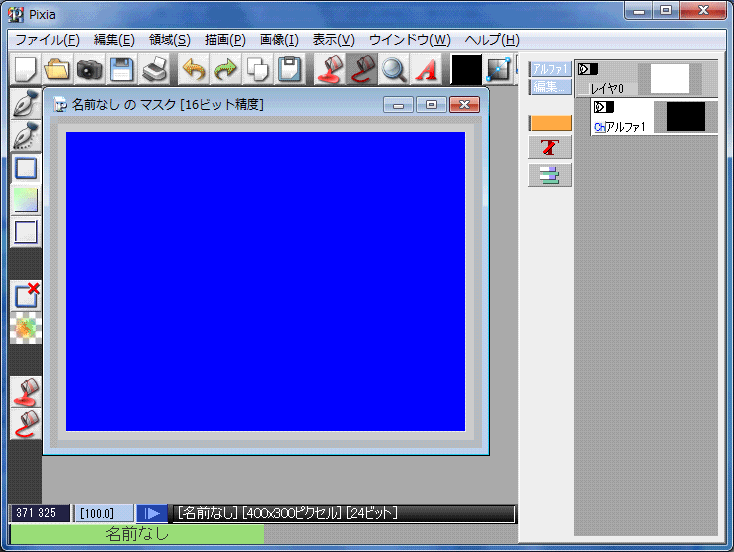Choose the gradient fill square tool
Screen dimensions: 734x552
pos(26,200)
